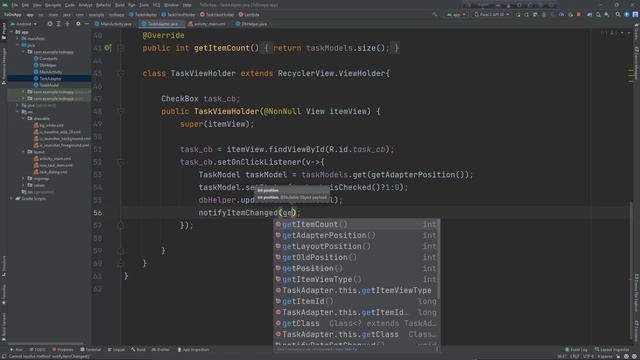Choose getItemId() completion suggestion
This screenshot has width=640, height=360.
tap(356, 301)
